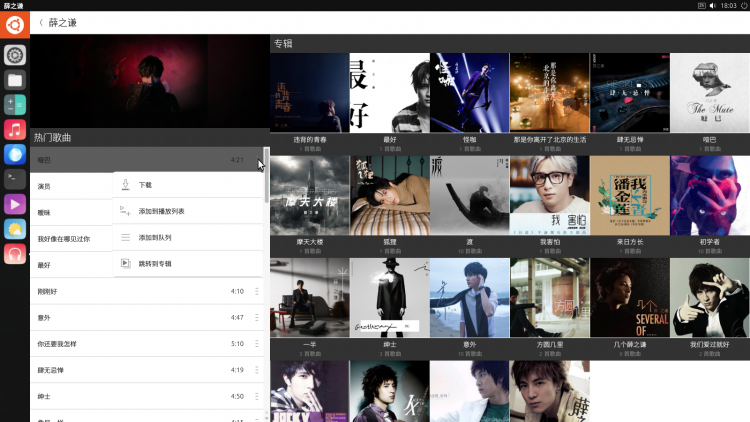This screenshot has width=750, height=422.
Task: Click the keyboard indicator in top panel
Action: [701, 5]
